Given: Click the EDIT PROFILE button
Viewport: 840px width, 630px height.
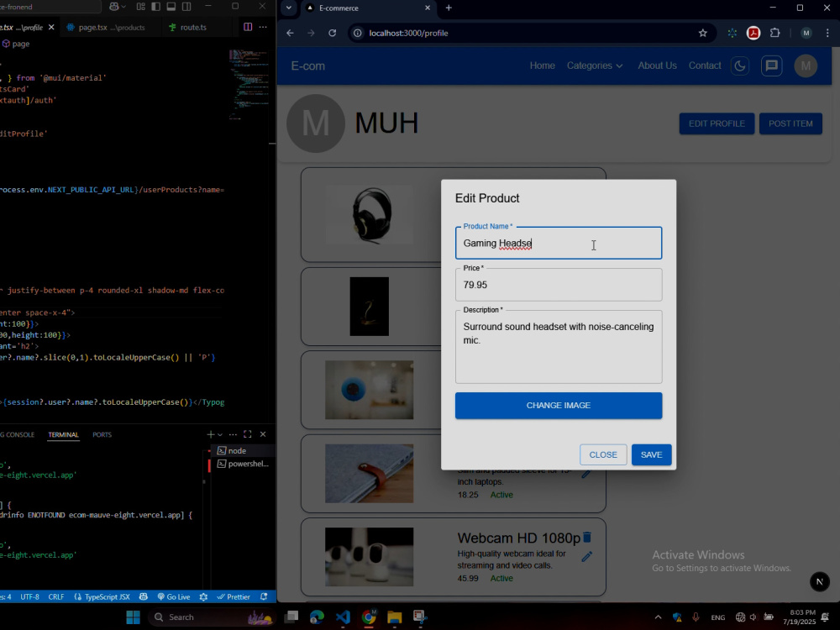Looking at the screenshot, I should (717, 123).
